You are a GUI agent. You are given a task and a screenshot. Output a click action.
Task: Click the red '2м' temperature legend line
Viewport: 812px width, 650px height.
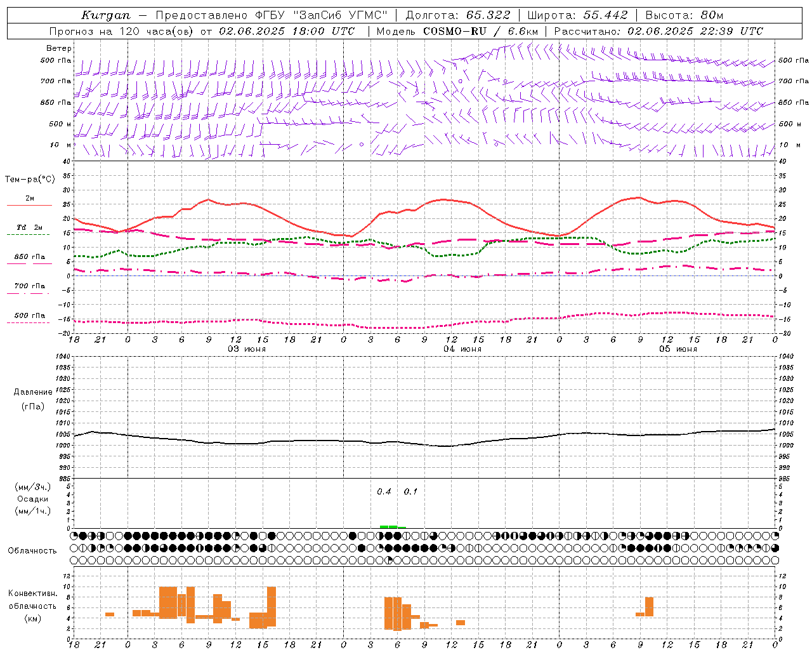[29, 205]
